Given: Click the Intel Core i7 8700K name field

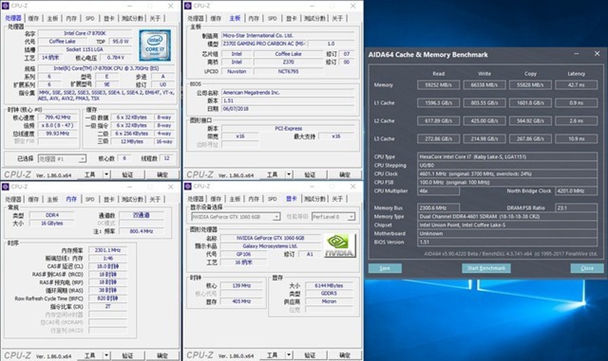Looking at the screenshot, I should (85, 33).
